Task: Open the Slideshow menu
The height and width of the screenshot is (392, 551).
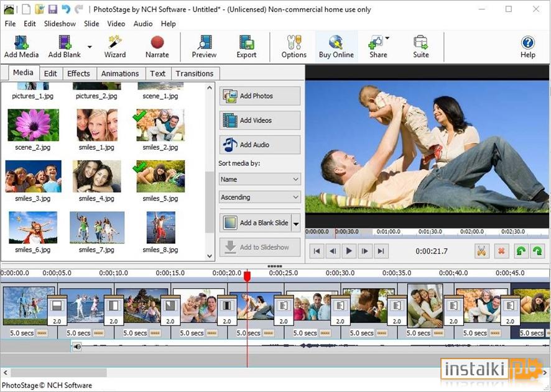Action: click(x=60, y=24)
